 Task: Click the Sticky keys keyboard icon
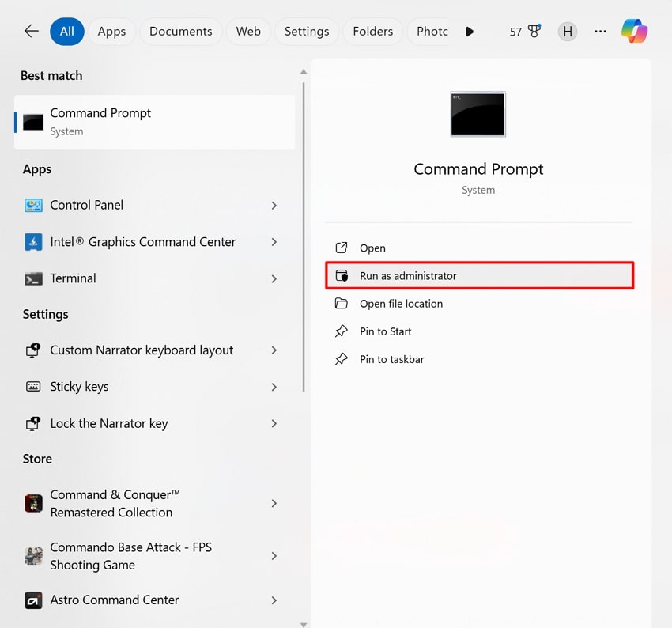[33, 387]
